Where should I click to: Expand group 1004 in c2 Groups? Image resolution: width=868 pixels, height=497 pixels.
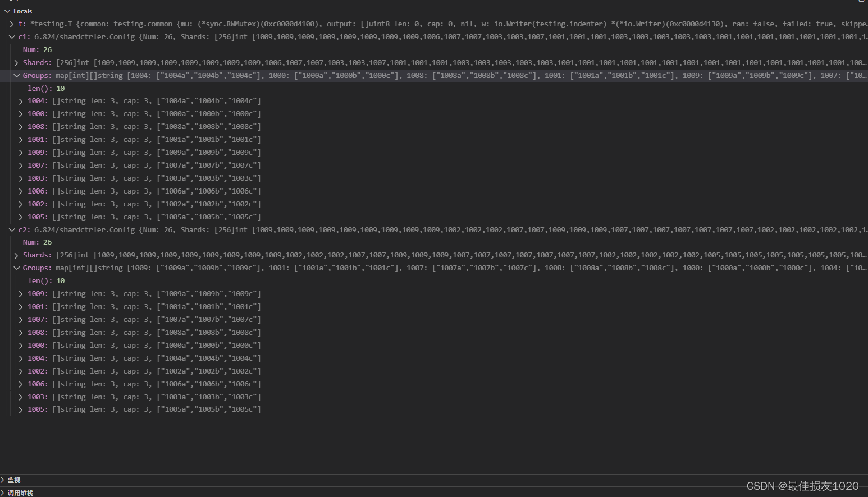pos(21,358)
